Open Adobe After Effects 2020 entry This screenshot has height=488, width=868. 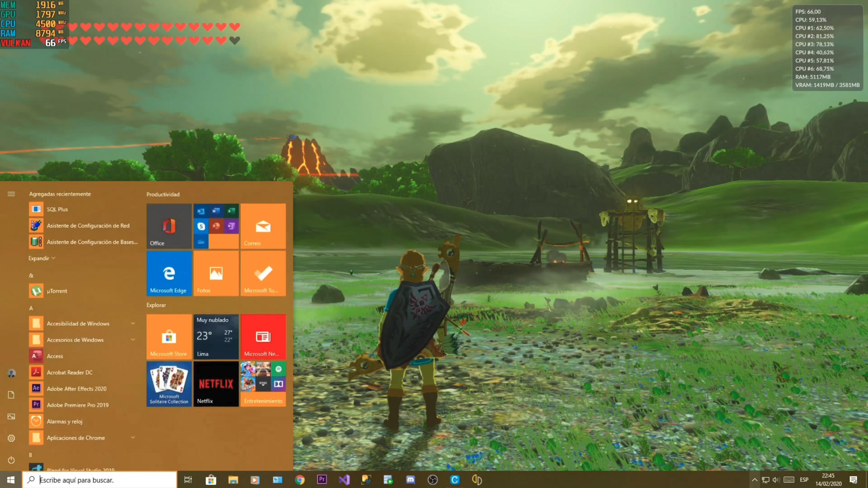coord(77,388)
